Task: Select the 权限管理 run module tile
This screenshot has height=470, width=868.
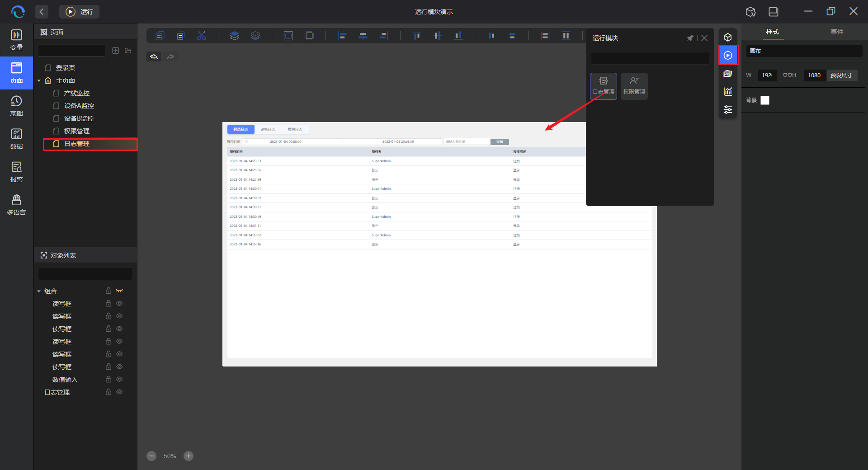Action: 634,86
